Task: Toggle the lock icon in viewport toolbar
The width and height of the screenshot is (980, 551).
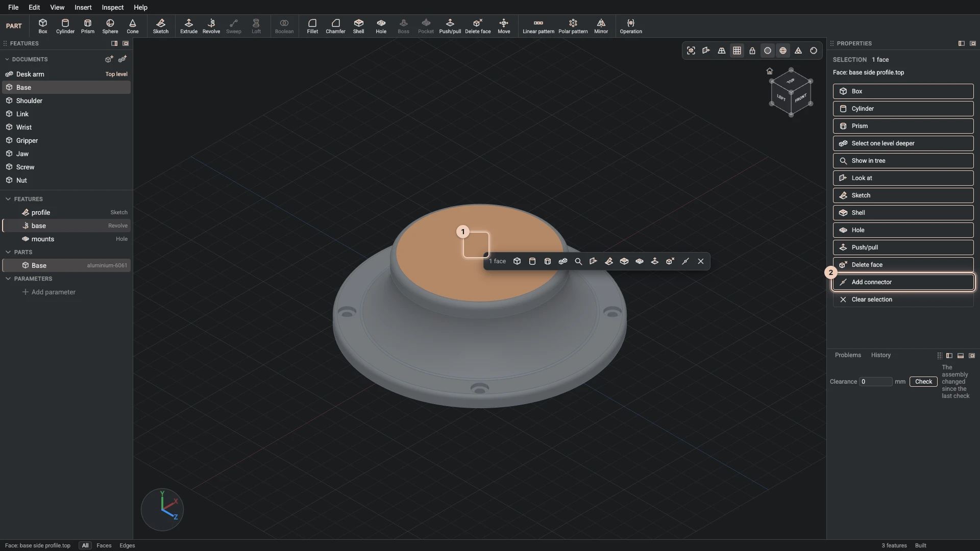Action: [x=752, y=51]
